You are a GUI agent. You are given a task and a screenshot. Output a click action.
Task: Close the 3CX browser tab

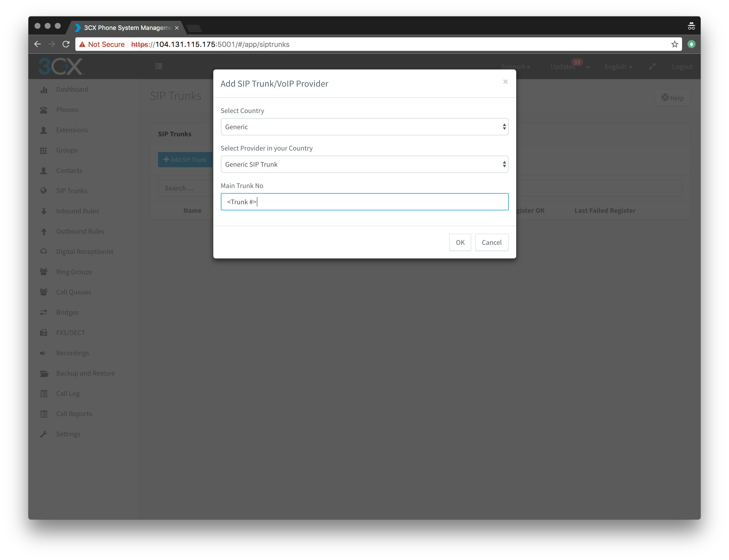point(177,28)
